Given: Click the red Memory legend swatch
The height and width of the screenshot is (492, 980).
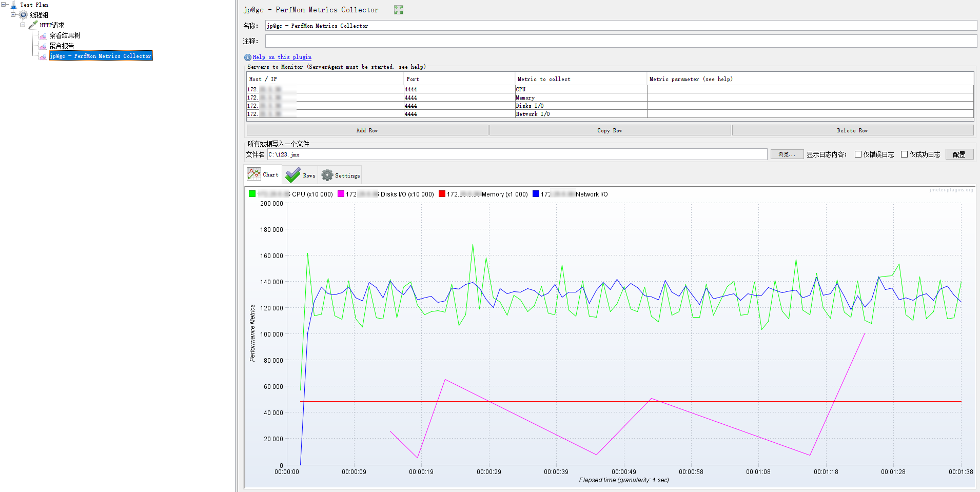Looking at the screenshot, I should (x=442, y=194).
